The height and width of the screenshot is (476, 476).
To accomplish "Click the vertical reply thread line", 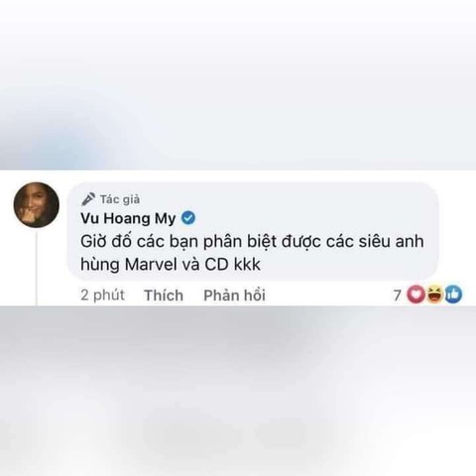I will click(37, 268).
